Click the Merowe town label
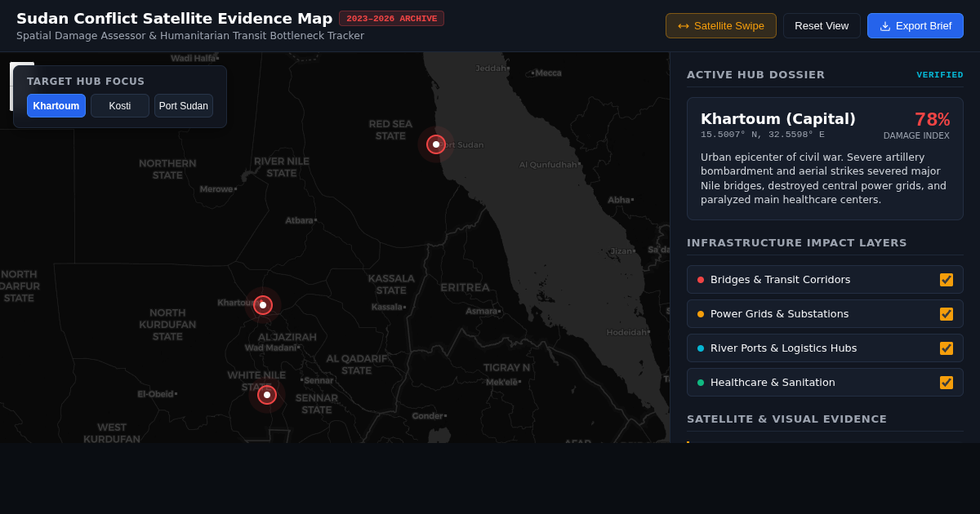Viewport: 980px width, 514px height. [217, 188]
